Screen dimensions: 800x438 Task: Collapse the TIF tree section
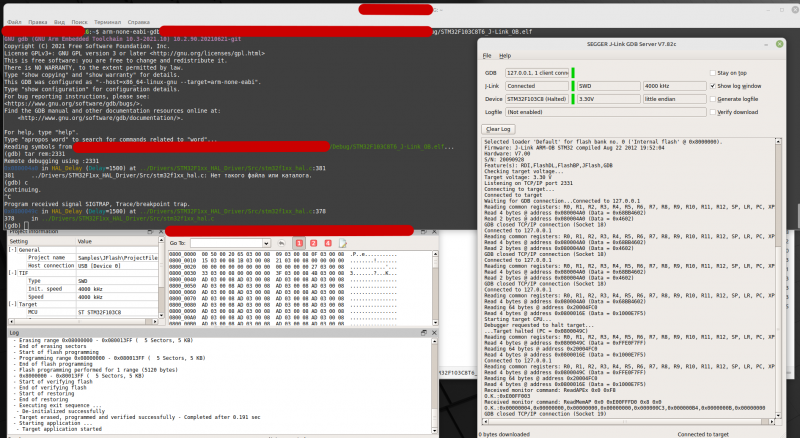click(12, 273)
